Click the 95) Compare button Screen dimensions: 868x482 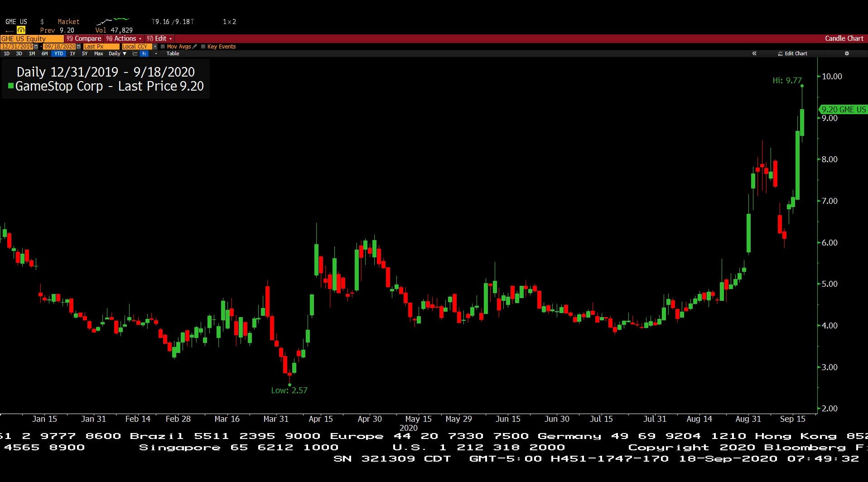(x=84, y=39)
